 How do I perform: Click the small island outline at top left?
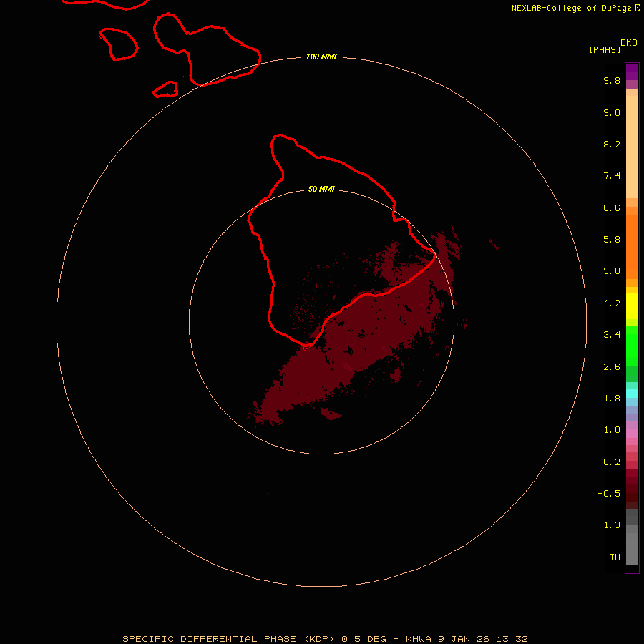[x=118, y=44]
